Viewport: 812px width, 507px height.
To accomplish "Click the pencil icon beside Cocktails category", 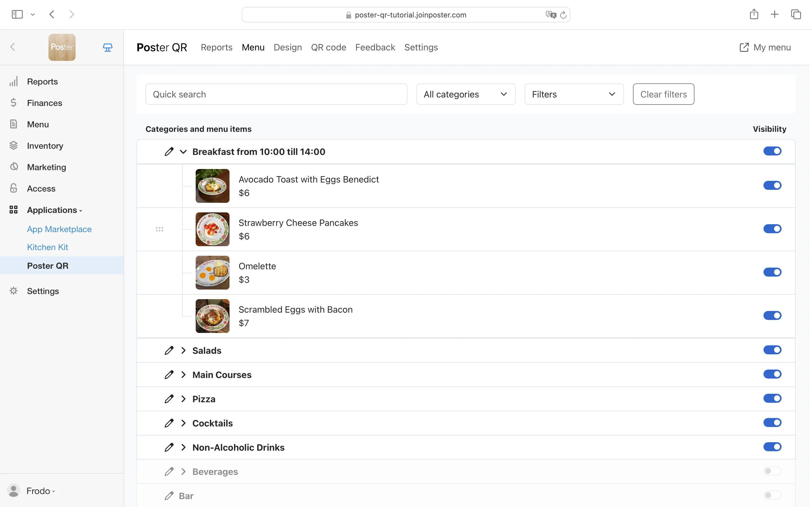I will coord(169,423).
